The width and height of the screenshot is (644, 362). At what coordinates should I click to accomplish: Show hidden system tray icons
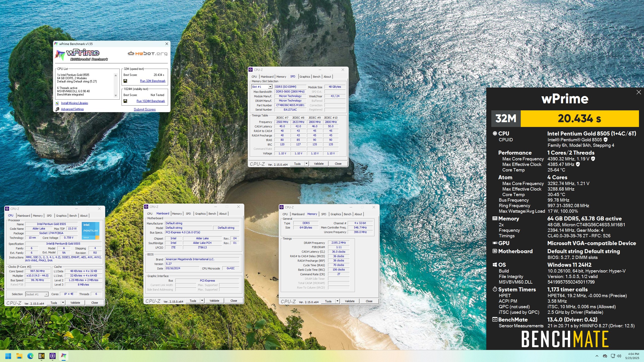597,356
